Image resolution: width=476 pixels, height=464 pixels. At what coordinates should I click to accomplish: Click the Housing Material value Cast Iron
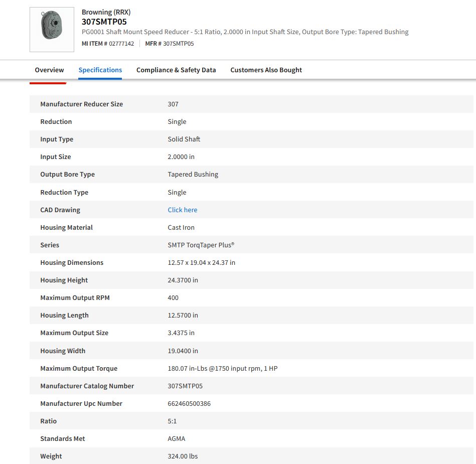coord(181,227)
